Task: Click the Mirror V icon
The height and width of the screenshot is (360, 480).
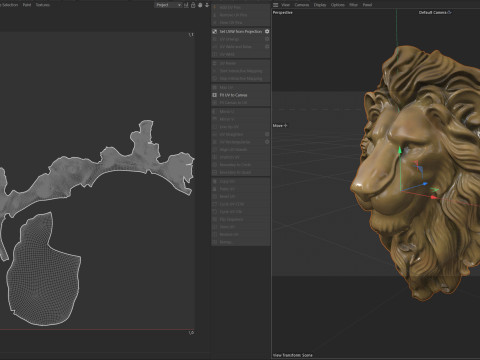Action: 215,119
